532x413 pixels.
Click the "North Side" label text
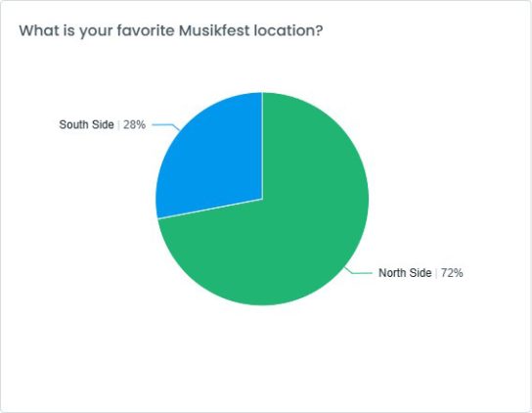point(405,273)
